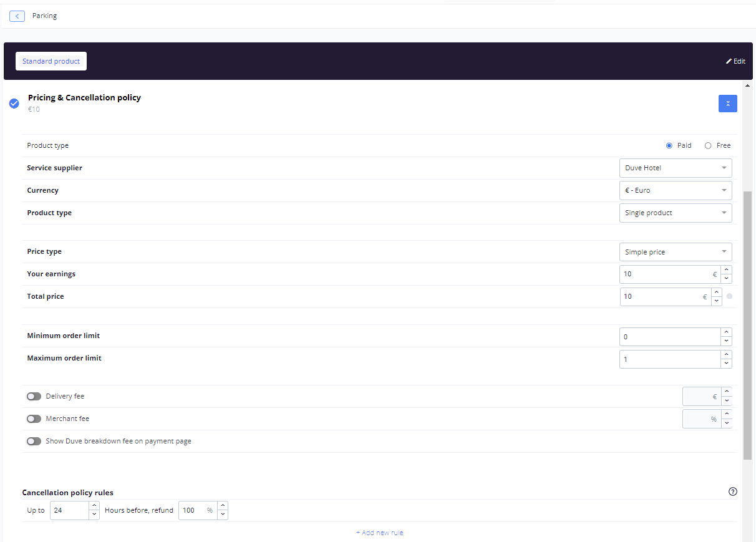Enable the Delivery fee toggle
The width and height of the screenshot is (756, 542).
pyautogui.click(x=34, y=396)
